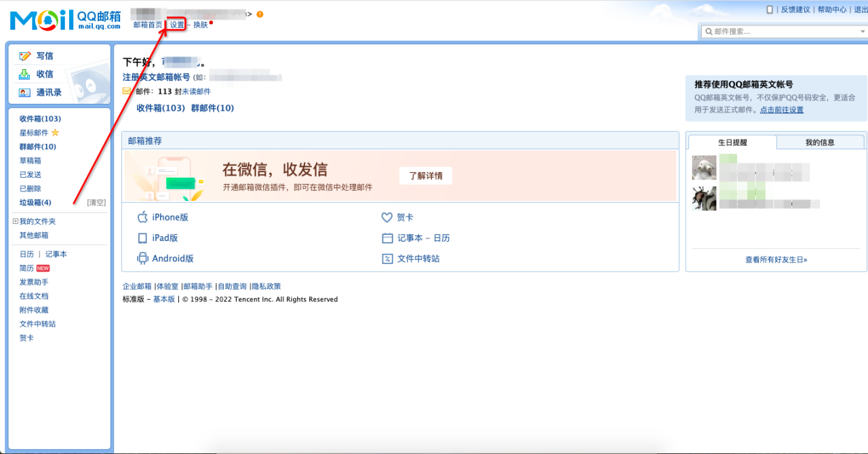Image resolution: width=868 pixels, height=454 pixels.
Task: Click the file icon beside 文件中转站 in 邮箱推荐
Action: (x=387, y=259)
